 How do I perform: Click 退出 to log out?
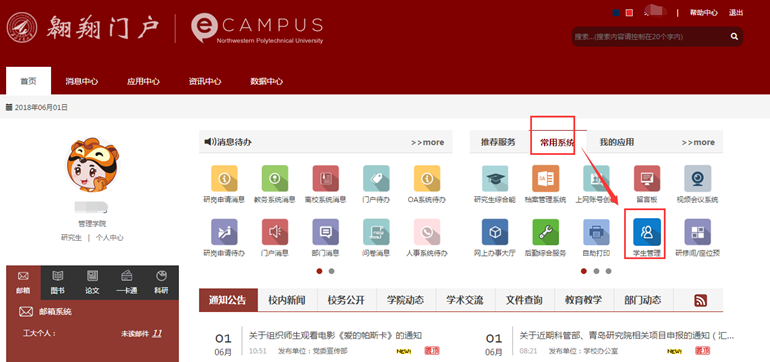(x=736, y=13)
